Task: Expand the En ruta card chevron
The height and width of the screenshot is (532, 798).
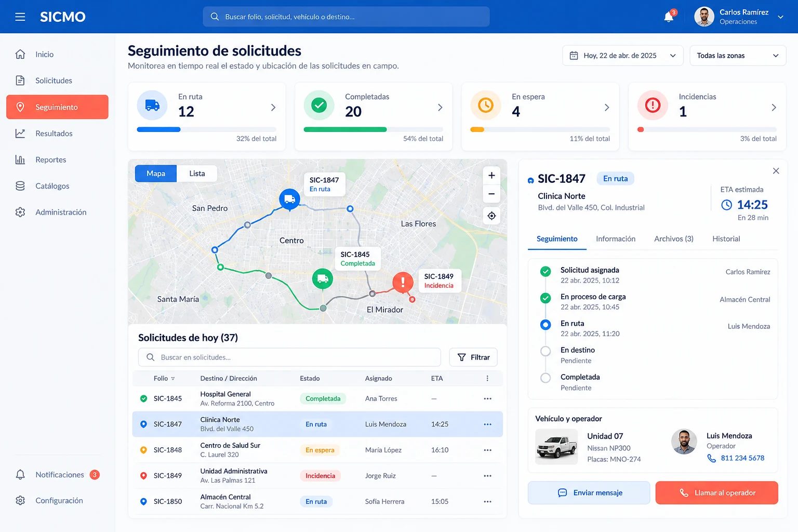Action: pos(273,108)
